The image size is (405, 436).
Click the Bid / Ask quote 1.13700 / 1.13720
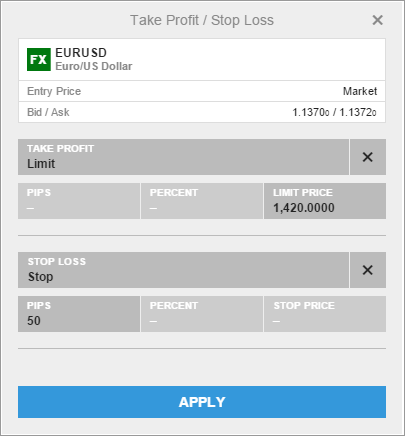tap(334, 112)
